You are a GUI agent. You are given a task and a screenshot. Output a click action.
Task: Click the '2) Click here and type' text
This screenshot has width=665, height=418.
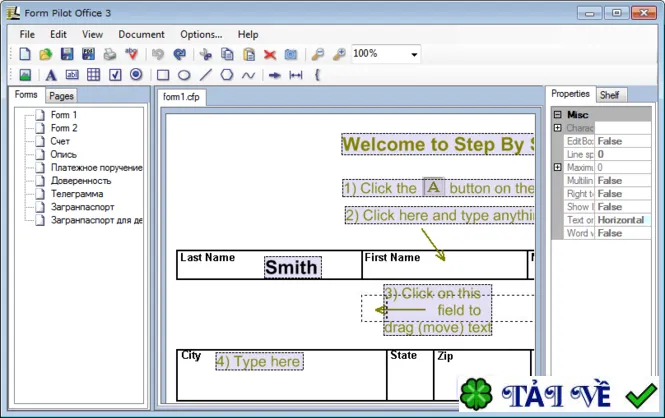coord(439,215)
